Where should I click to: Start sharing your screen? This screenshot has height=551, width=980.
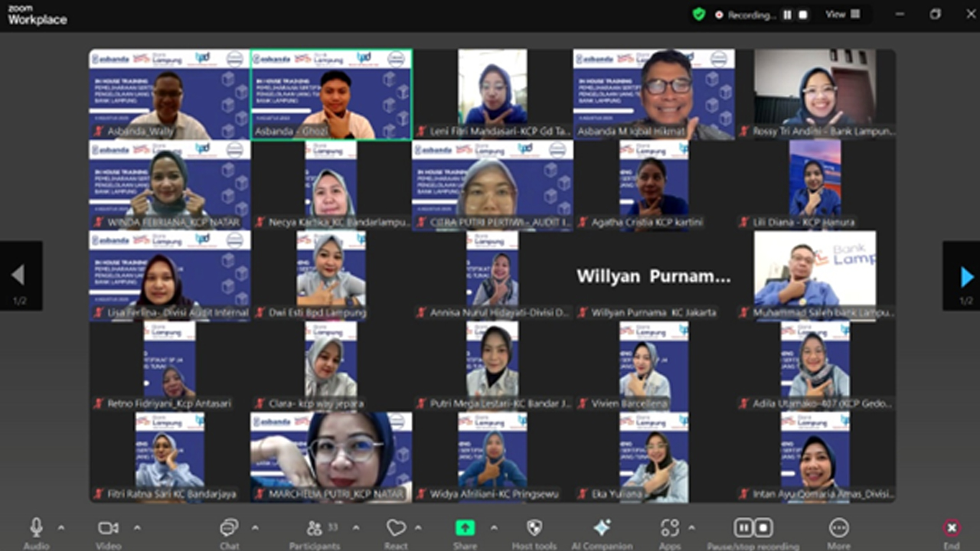465,528
